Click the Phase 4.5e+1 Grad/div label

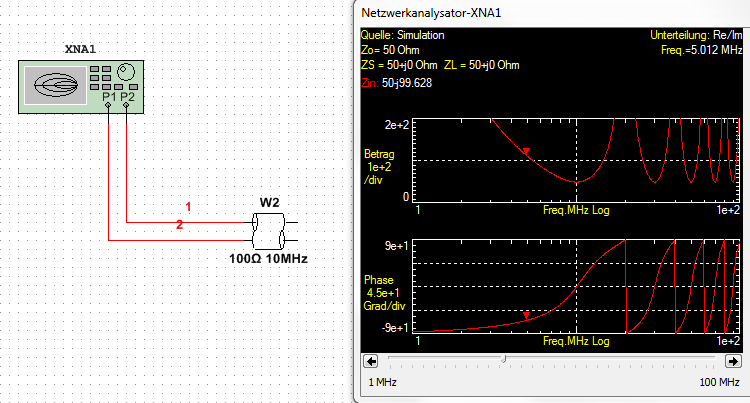tap(384, 293)
